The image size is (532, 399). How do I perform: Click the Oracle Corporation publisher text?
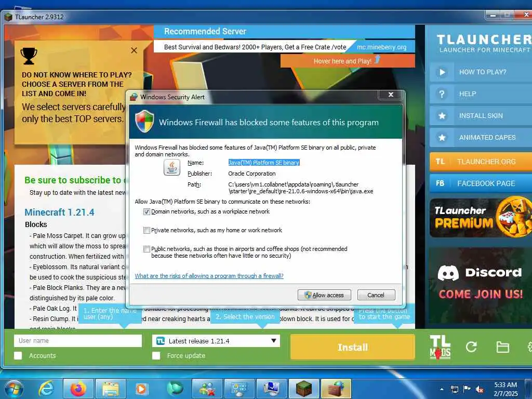252,174
